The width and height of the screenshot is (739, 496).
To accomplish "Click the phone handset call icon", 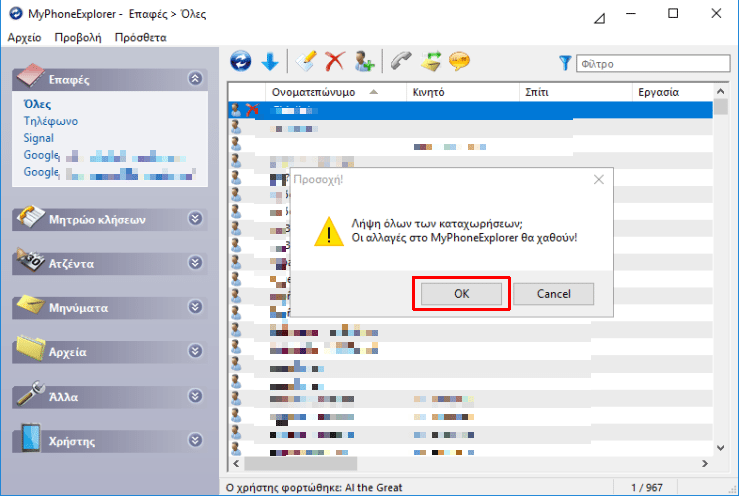I will point(401,61).
